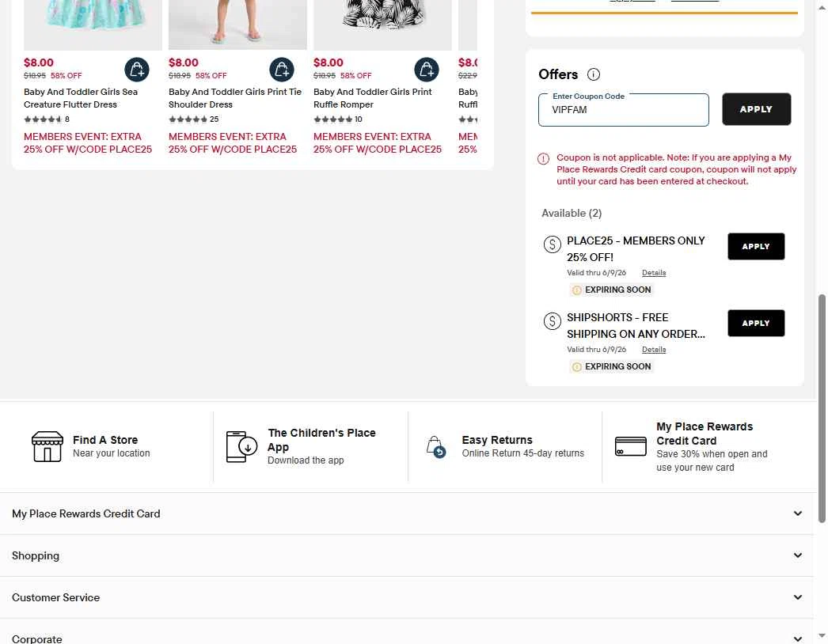The image size is (828, 644).
Task: Click the coupon error warning icon
Action: (x=543, y=159)
